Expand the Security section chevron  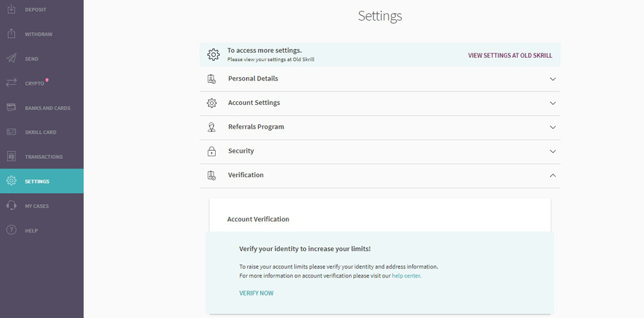553,151
